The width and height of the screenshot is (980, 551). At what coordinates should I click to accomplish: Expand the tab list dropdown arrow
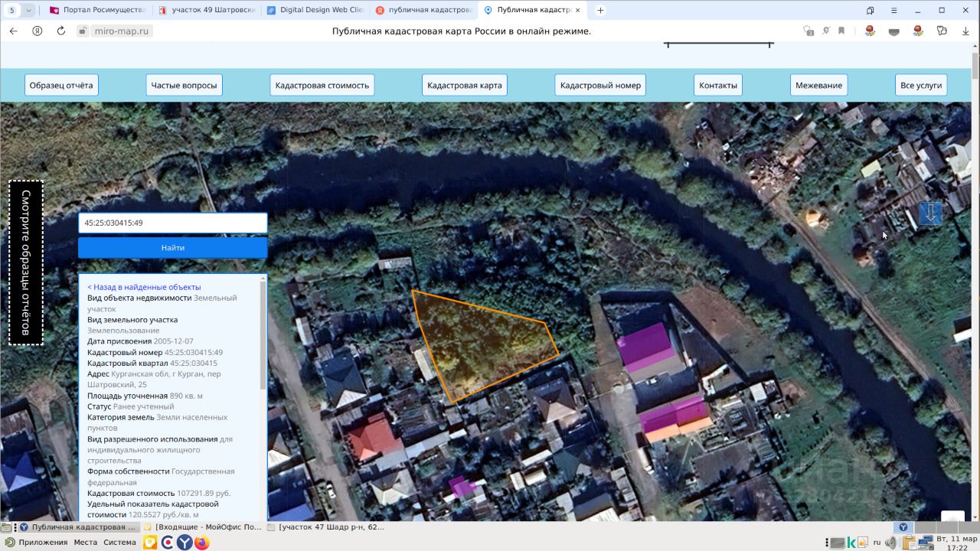[29, 11]
